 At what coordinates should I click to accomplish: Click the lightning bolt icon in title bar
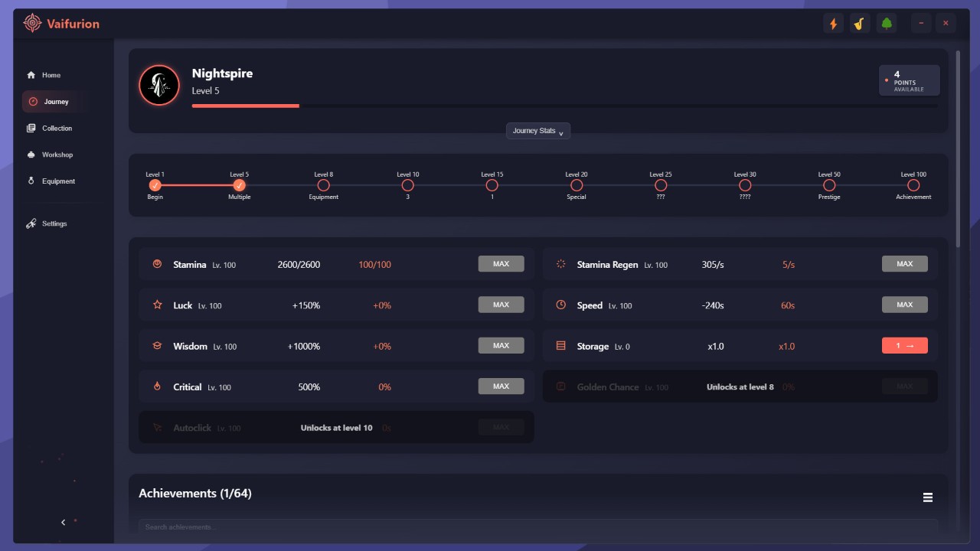tap(833, 24)
